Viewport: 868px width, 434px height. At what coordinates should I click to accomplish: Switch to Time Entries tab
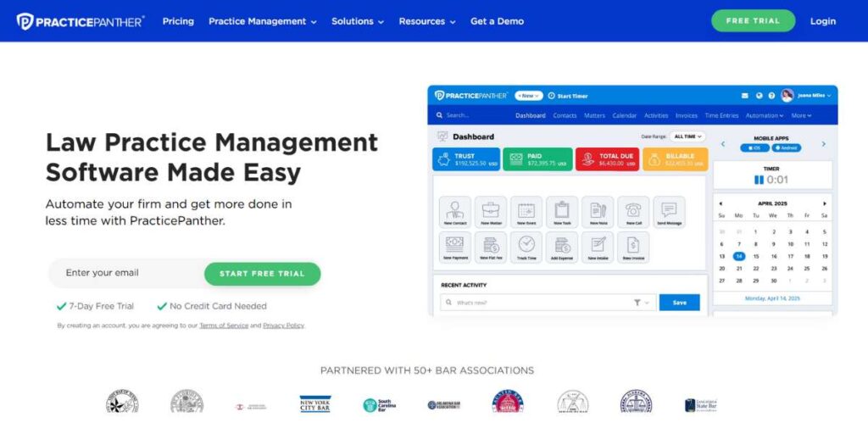721,115
